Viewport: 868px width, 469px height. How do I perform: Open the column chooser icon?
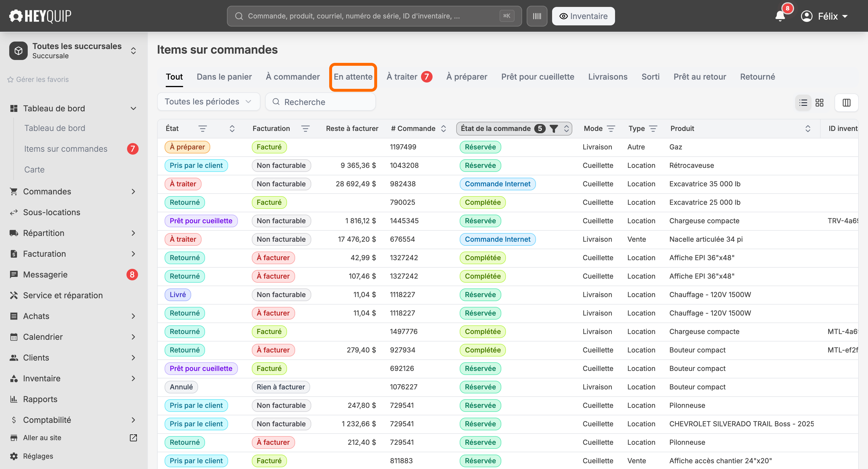point(846,102)
